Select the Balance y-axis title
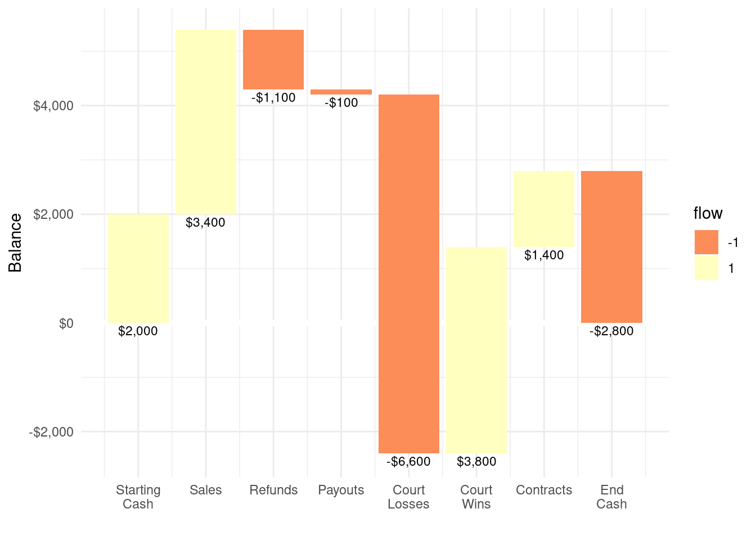Screen dimensions: 756x540 tap(15, 242)
